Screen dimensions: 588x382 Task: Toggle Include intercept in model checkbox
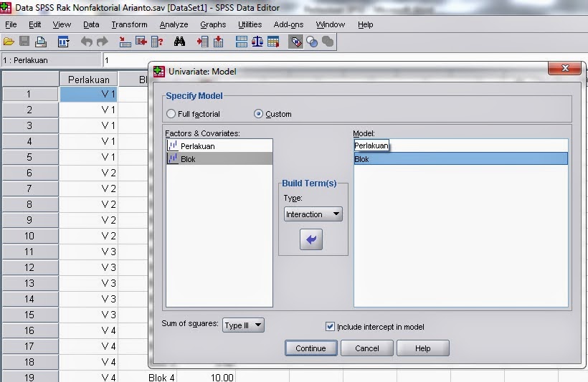pos(330,327)
